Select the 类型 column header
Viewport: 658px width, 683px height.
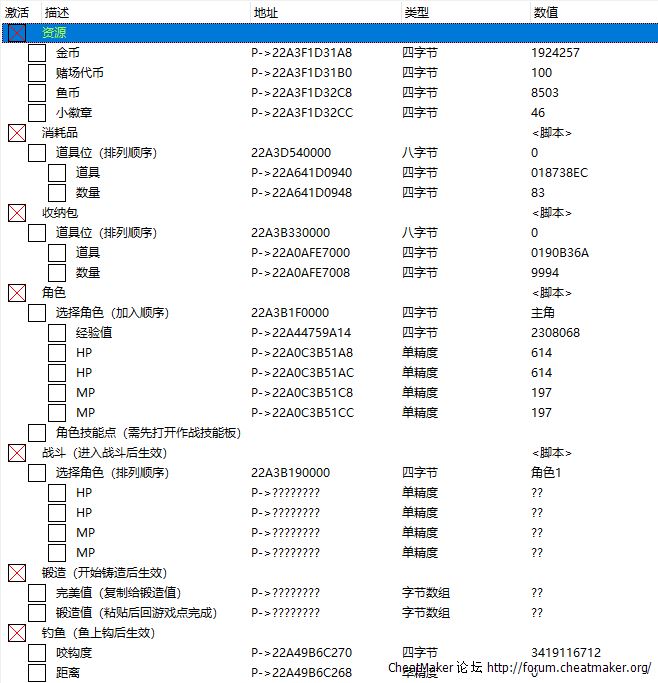[x=416, y=12]
